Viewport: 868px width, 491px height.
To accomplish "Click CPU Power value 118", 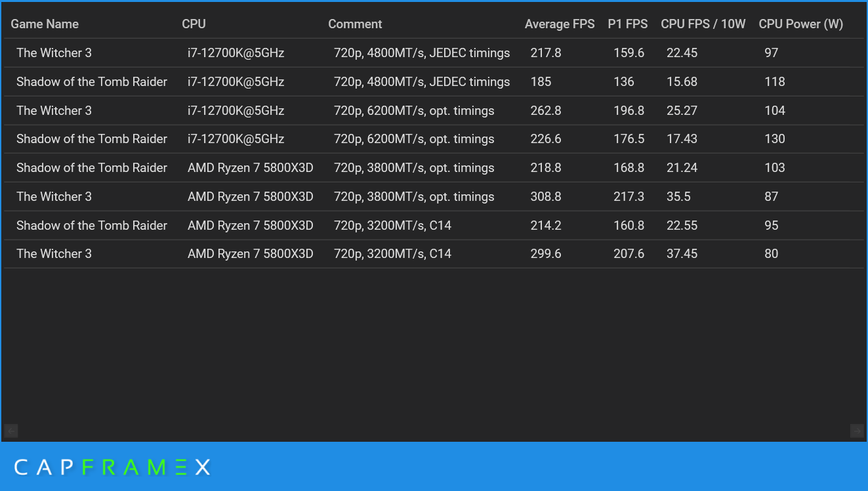I will [x=775, y=82].
